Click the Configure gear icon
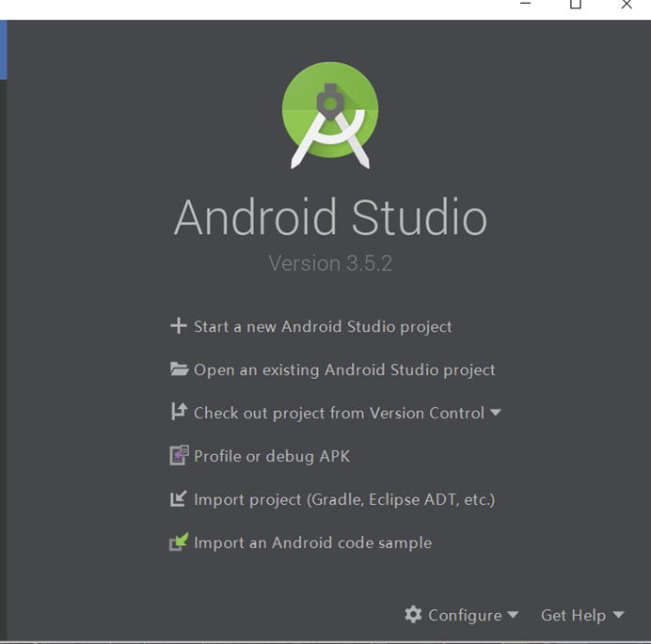651x644 pixels. [413, 614]
